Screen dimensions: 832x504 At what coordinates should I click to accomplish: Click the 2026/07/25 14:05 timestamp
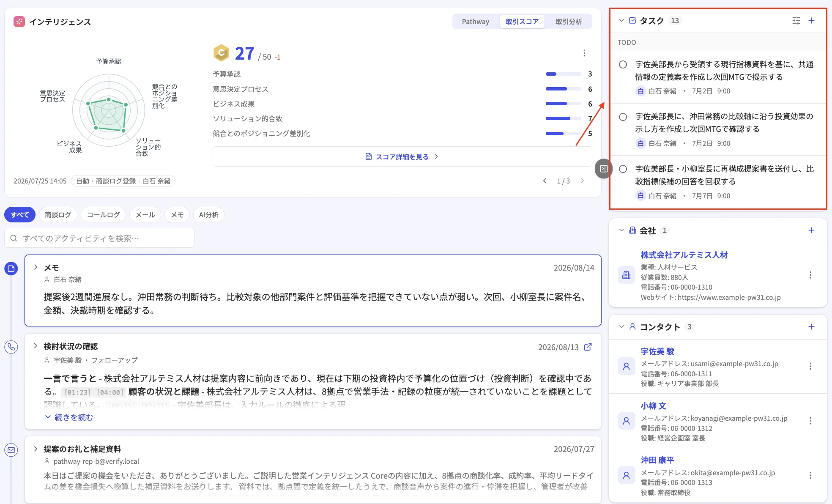pos(40,181)
